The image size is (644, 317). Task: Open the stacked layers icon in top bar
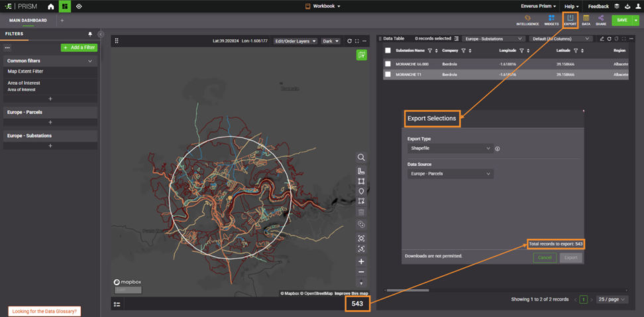pos(616,6)
